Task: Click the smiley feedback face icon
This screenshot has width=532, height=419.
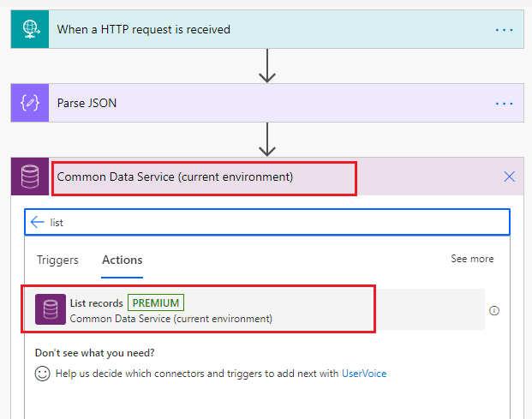Action: click(x=43, y=374)
